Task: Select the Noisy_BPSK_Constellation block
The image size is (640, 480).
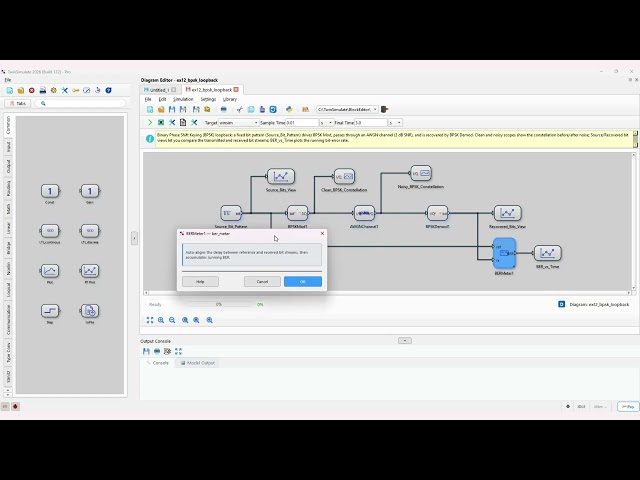Action: coord(420,173)
